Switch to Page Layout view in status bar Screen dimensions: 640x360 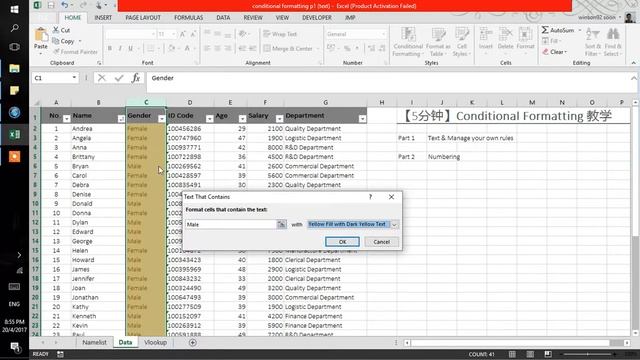[x=530, y=354]
